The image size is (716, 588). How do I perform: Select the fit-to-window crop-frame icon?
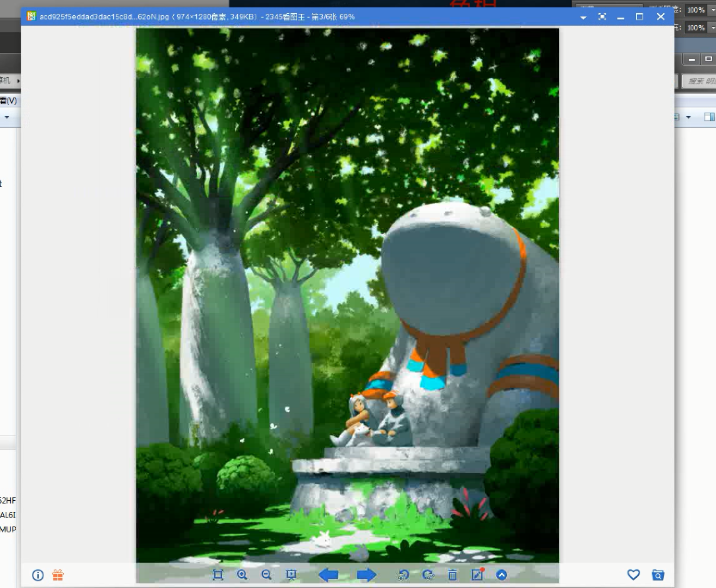coord(218,575)
